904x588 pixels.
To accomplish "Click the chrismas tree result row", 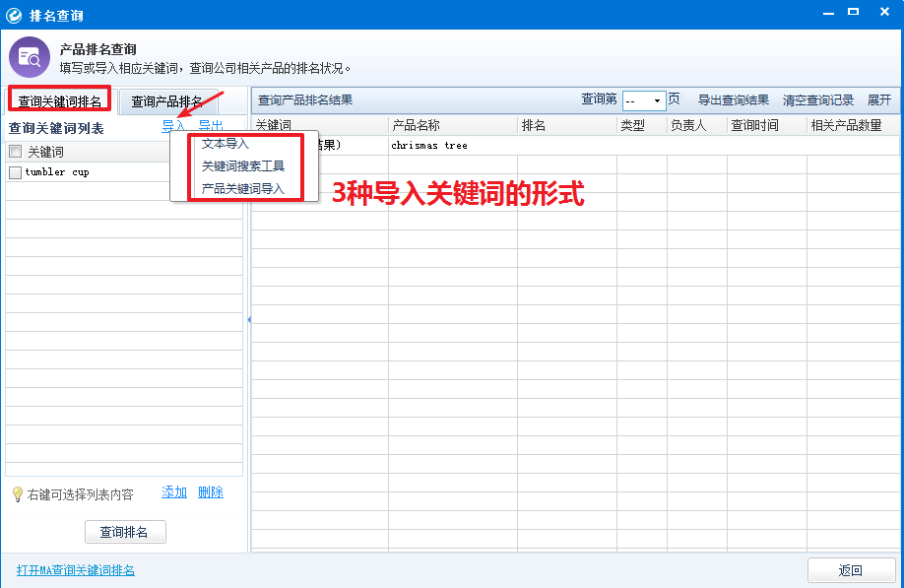I will 427,144.
